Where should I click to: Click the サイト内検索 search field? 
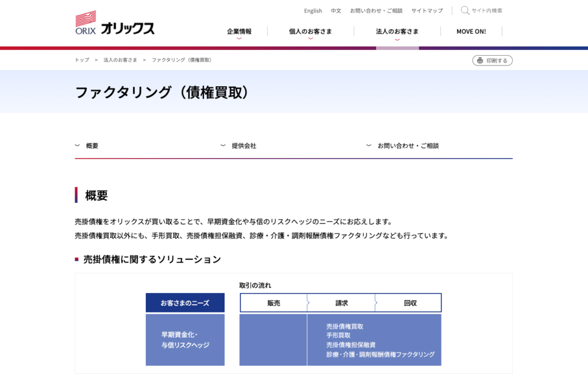[x=487, y=11]
